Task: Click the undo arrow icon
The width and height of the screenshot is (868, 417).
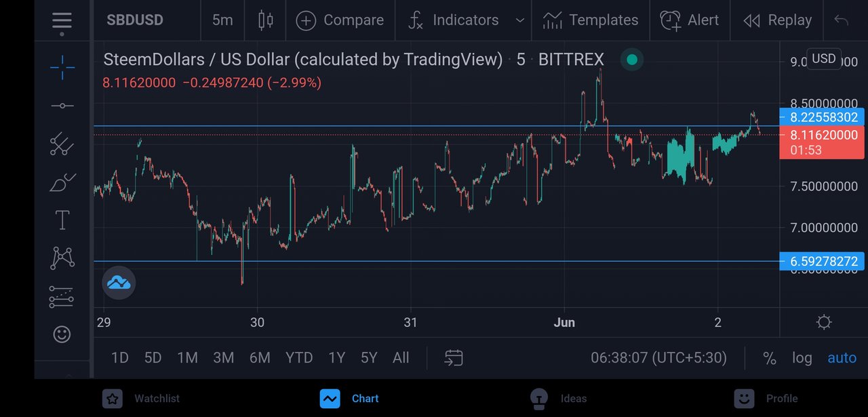Action: click(842, 20)
